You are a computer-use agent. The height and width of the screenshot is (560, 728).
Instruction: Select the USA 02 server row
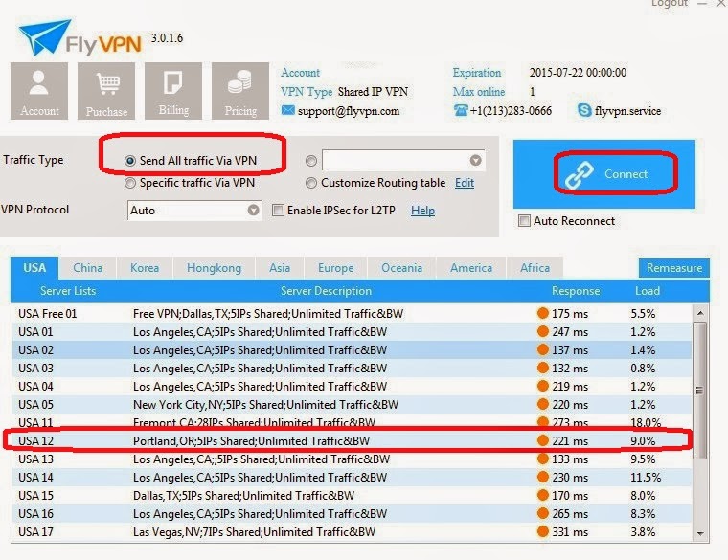(352, 349)
